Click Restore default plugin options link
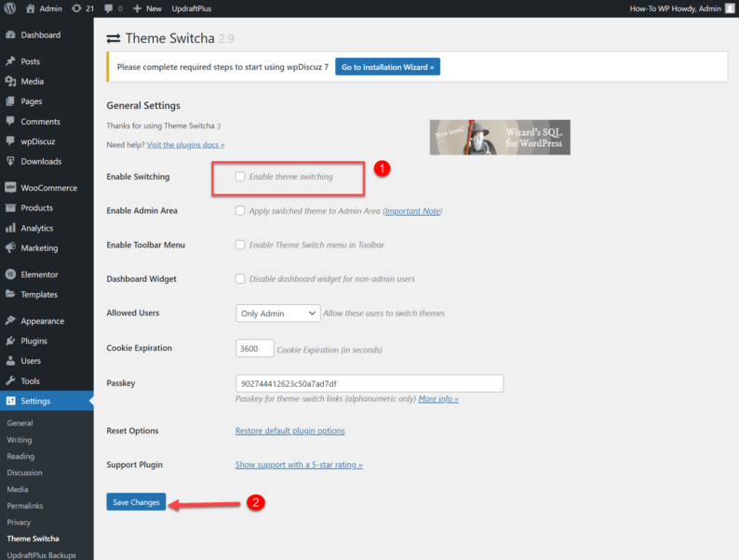739x560 pixels. [289, 431]
